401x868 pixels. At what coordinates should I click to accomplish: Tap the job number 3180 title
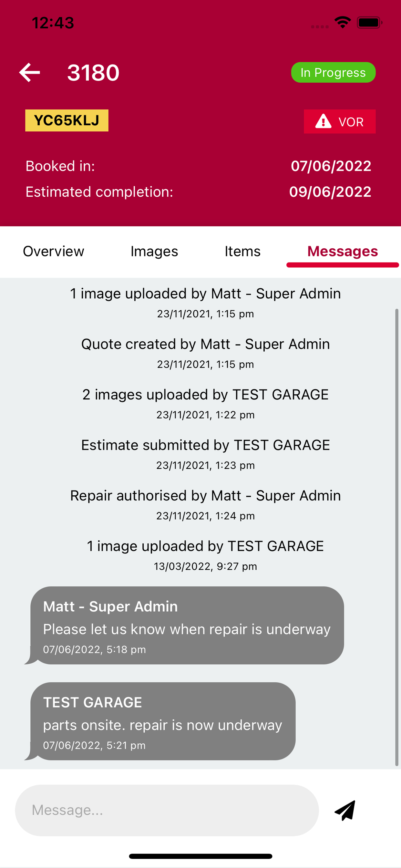[93, 72]
